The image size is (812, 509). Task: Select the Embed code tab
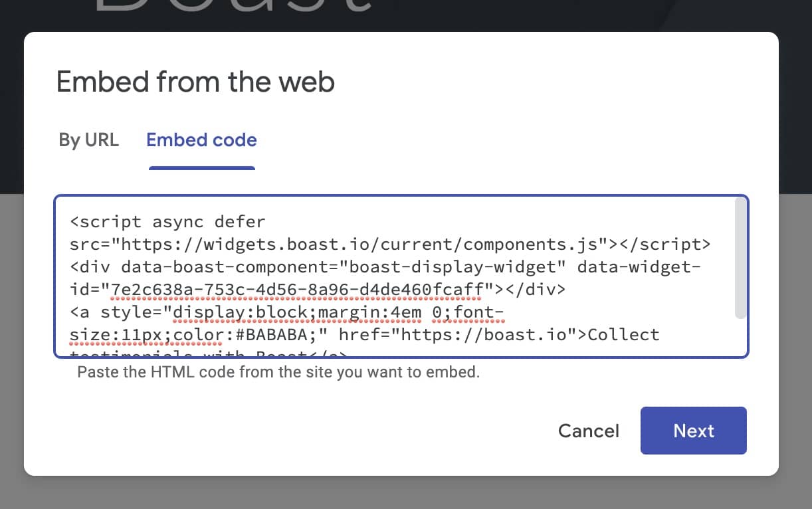click(201, 140)
